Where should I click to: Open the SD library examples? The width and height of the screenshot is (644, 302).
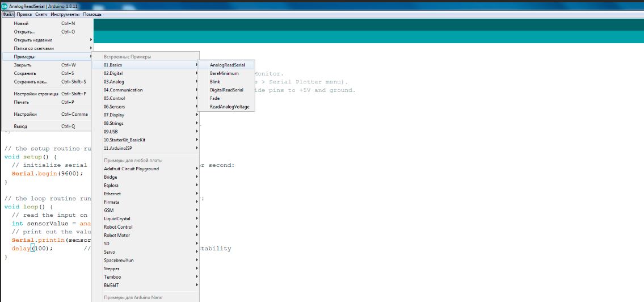[145, 244]
